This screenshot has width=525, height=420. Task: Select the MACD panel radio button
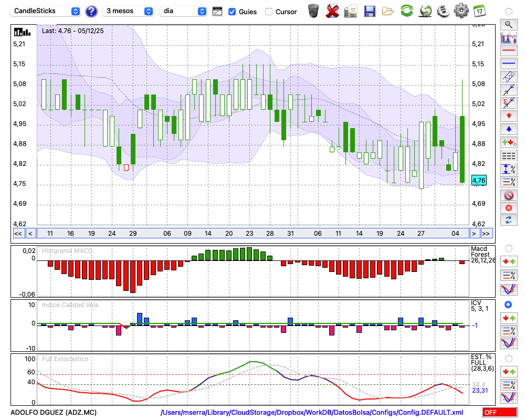pos(508,248)
